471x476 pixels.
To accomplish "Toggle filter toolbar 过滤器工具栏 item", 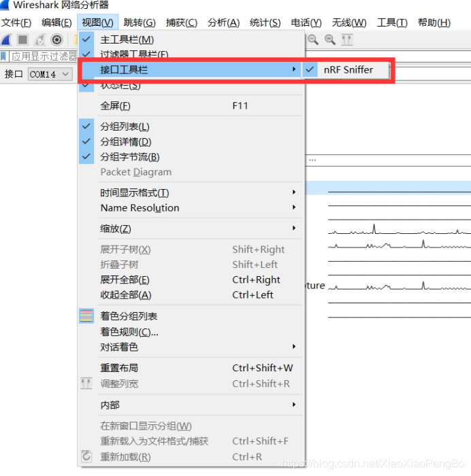I will [192, 54].
